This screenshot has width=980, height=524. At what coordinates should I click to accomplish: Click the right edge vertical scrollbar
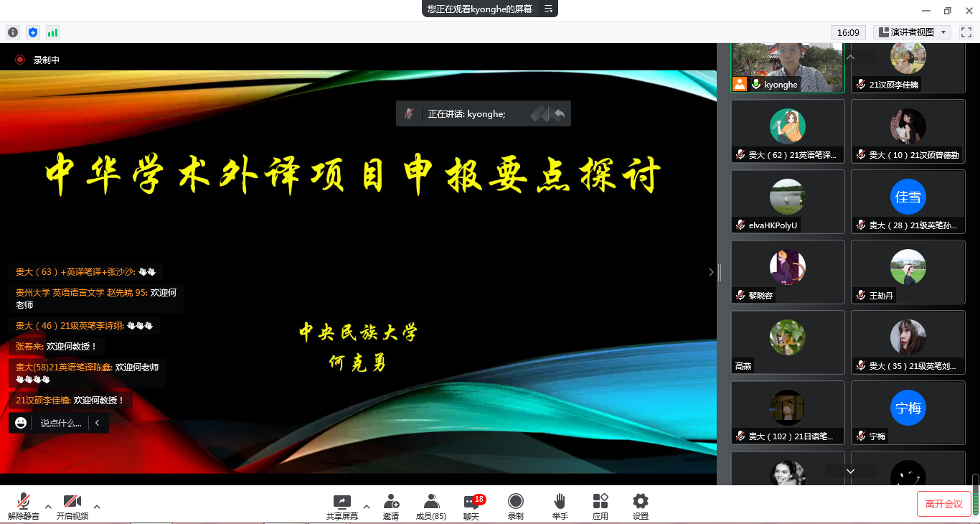[x=976, y=495]
